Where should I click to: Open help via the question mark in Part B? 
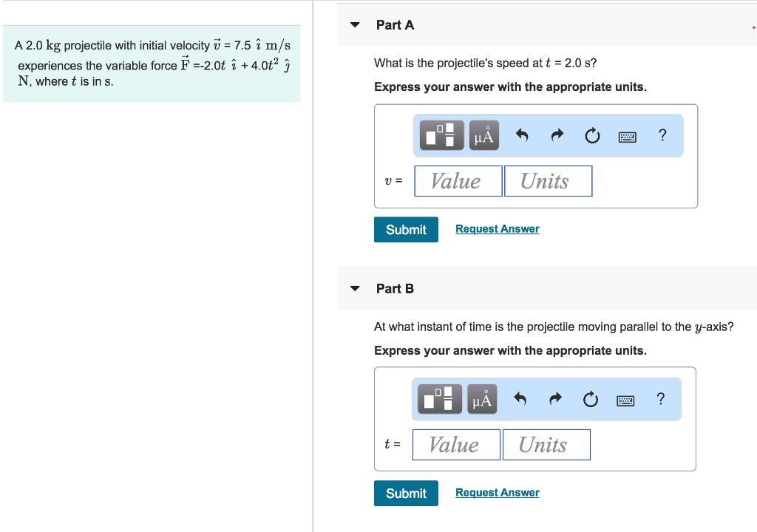(660, 399)
